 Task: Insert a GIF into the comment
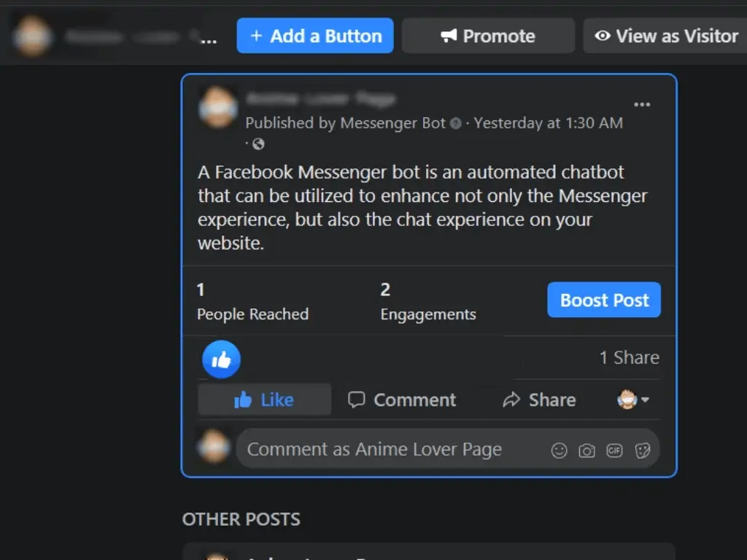(x=614, y=450)
